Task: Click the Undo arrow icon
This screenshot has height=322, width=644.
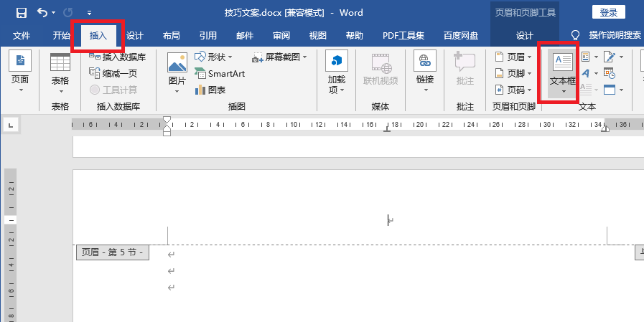Action: click(x=42, y=12)
